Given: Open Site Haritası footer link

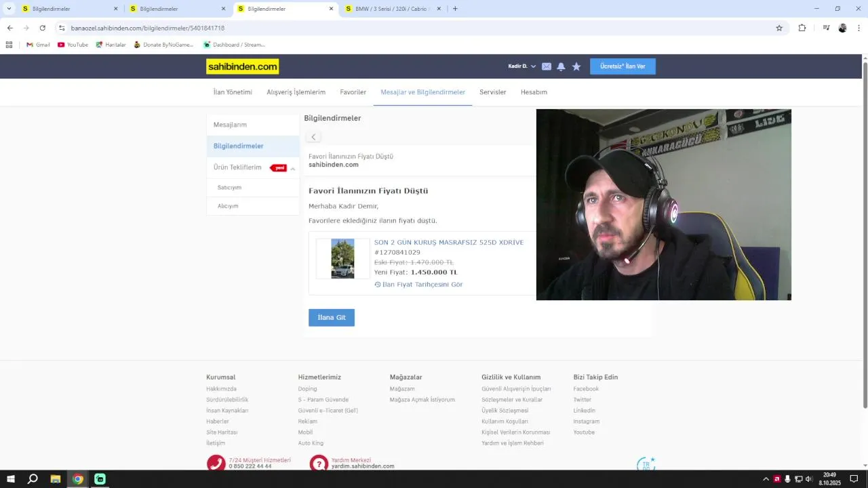Looking at the screenshot, I should pyautogui.click(x=222, y=432).
